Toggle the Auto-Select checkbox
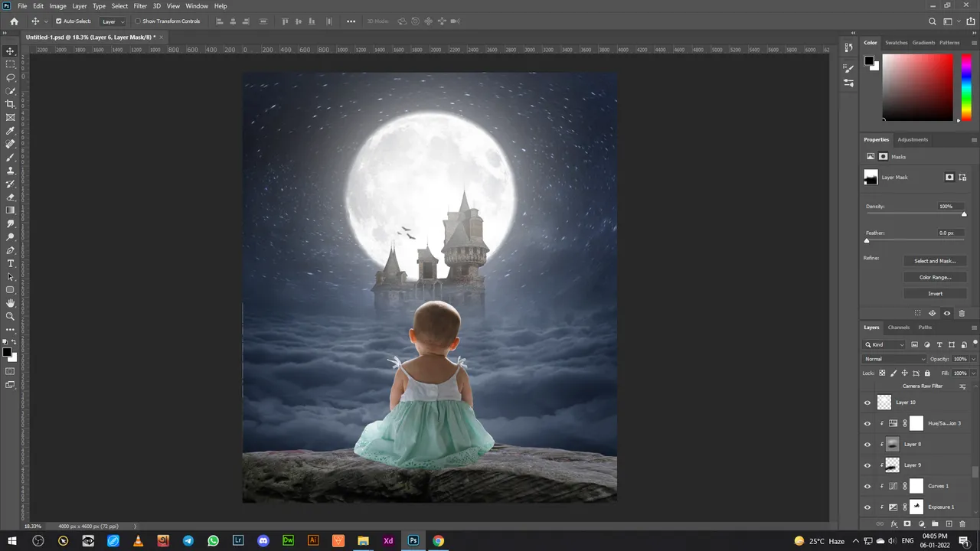Viewport: 980px width, 551px height. coord(59,21)
